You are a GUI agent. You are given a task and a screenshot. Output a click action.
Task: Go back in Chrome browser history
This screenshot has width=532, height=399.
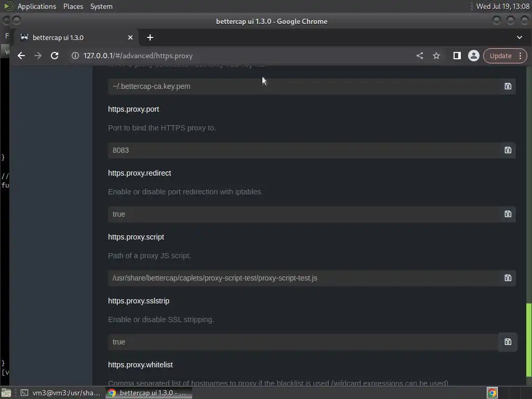(21, 56)
